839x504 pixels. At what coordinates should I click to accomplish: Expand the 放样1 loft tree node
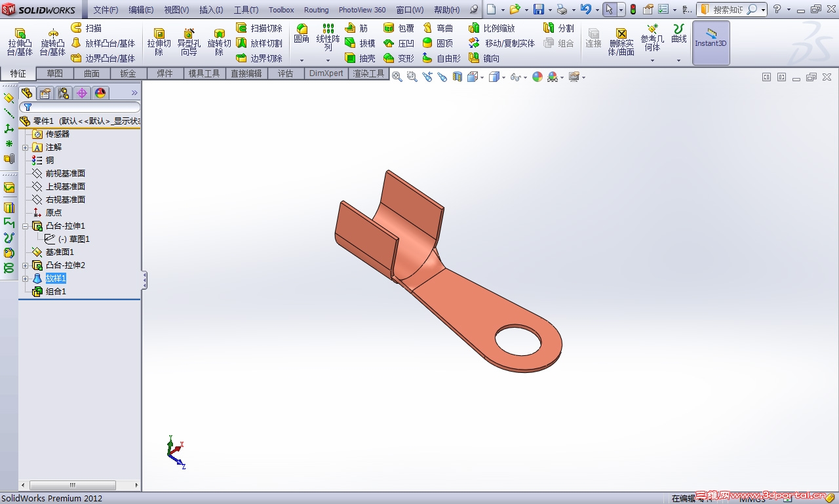pyautogui.click(x=25, y=279)
